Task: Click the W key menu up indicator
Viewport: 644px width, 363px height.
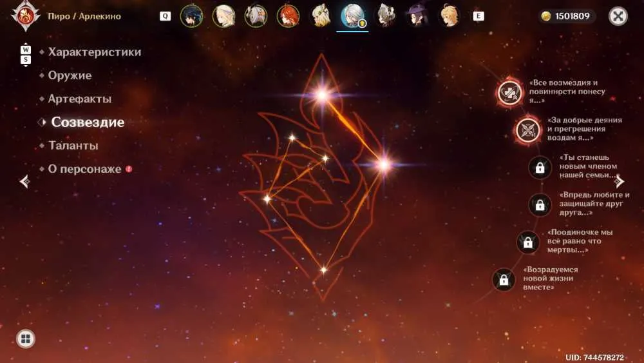Action: [26, 50]
